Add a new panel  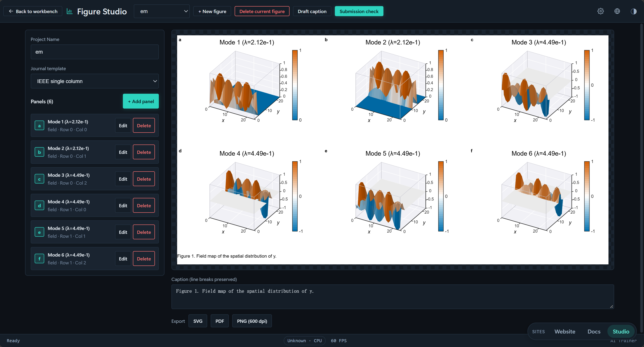[141, 101]
